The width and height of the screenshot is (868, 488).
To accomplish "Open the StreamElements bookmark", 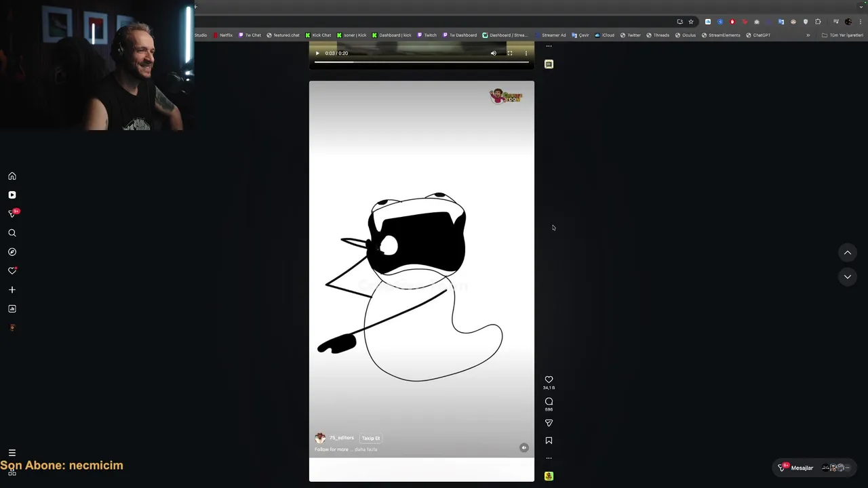I will pos(721,35).
